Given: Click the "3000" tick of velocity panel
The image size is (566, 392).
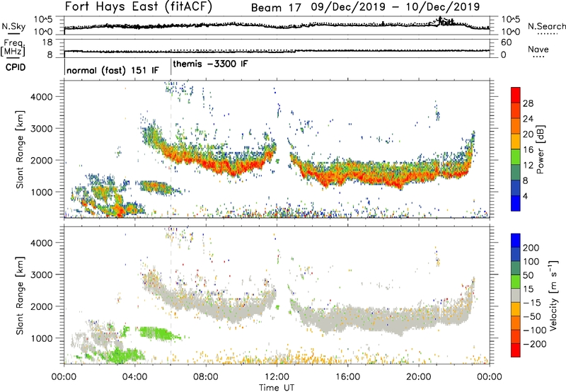Looking at the screenshot, I should point(41,275).
